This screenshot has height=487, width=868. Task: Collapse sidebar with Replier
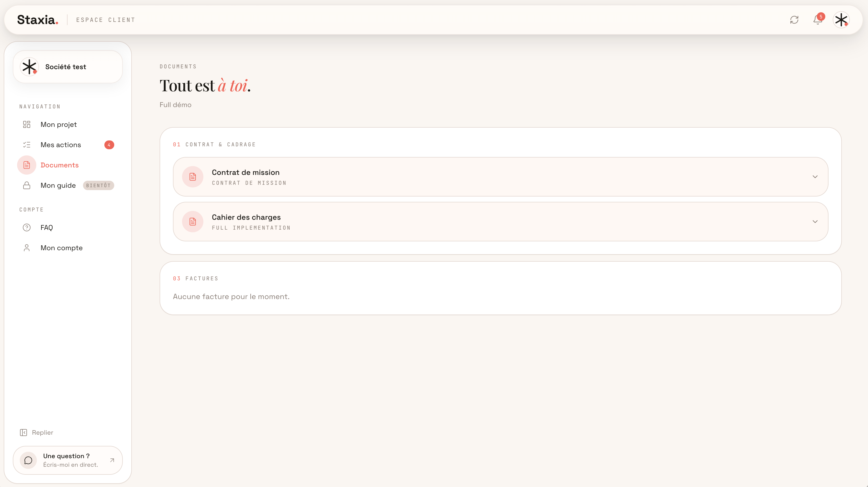click(36, 433)
